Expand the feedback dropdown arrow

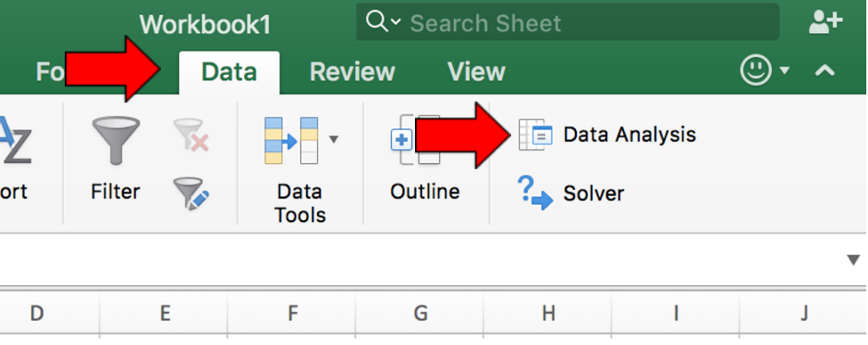tap(784, 71)
